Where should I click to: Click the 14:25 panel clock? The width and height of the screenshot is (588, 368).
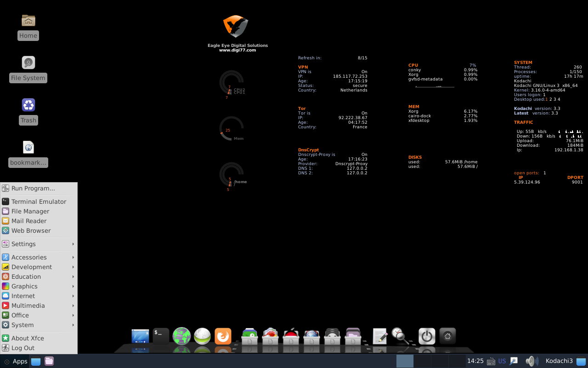point(475,361)
